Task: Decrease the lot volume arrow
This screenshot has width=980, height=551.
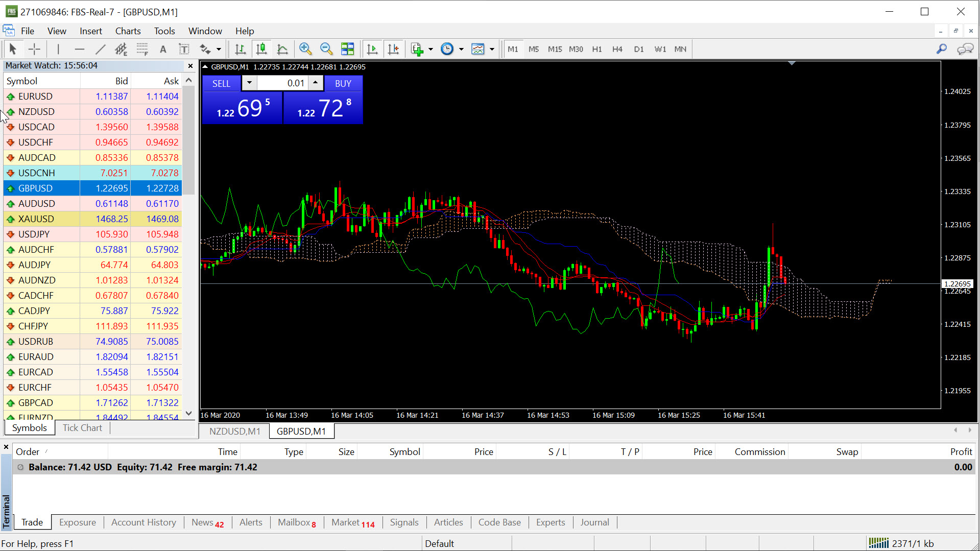Action: pyautogui.click(x=249, y=83)
